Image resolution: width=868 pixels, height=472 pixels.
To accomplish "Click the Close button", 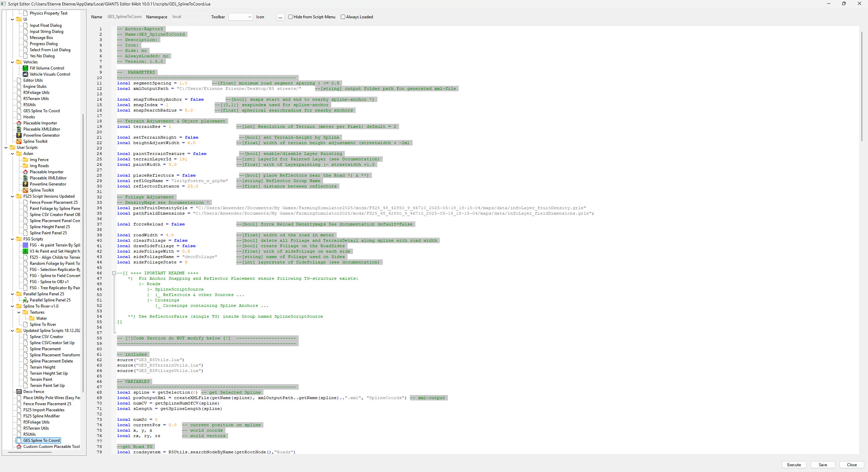I will (851, 465).
